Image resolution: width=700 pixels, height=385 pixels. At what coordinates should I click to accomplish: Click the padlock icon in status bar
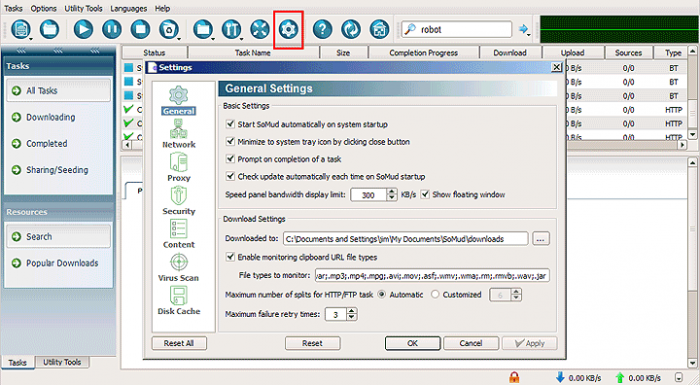coord(514,377)
